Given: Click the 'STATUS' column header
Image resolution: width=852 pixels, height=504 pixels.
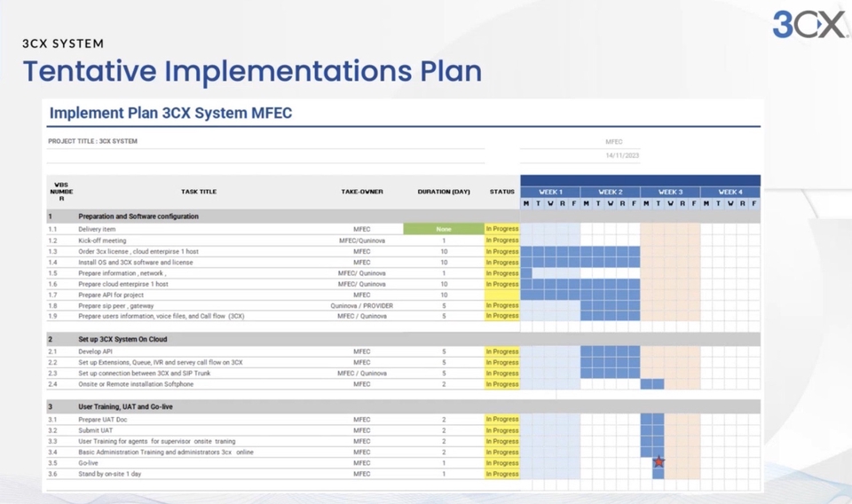Looking at the screenshot, I should click(x=502, y=192).
